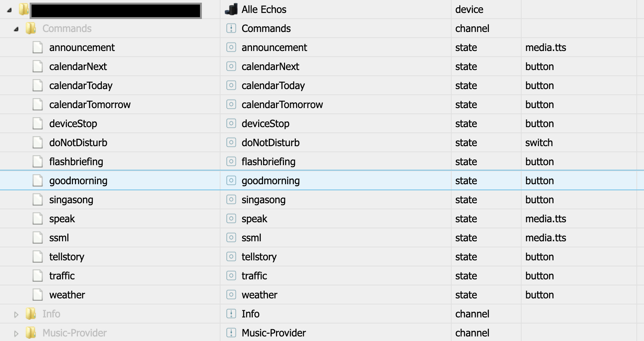Click the Alle Echos device icon

point(231,10)
